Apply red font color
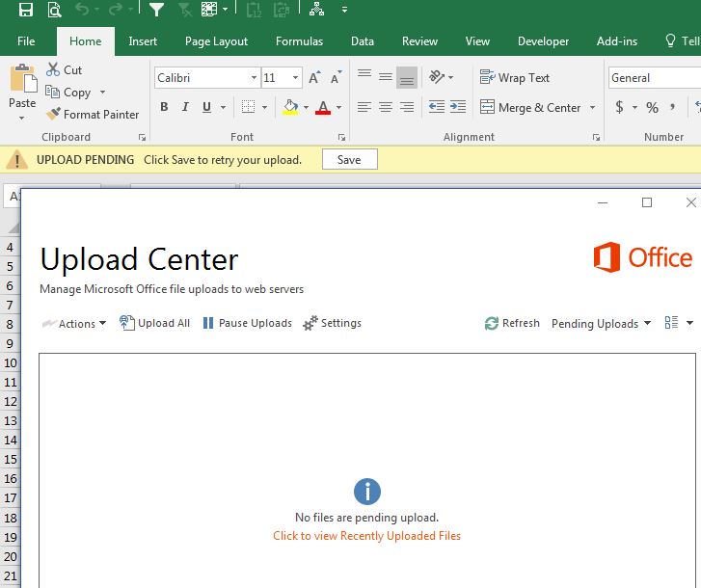The width and height of the screenshot is (701, 588). pos(323,107)
